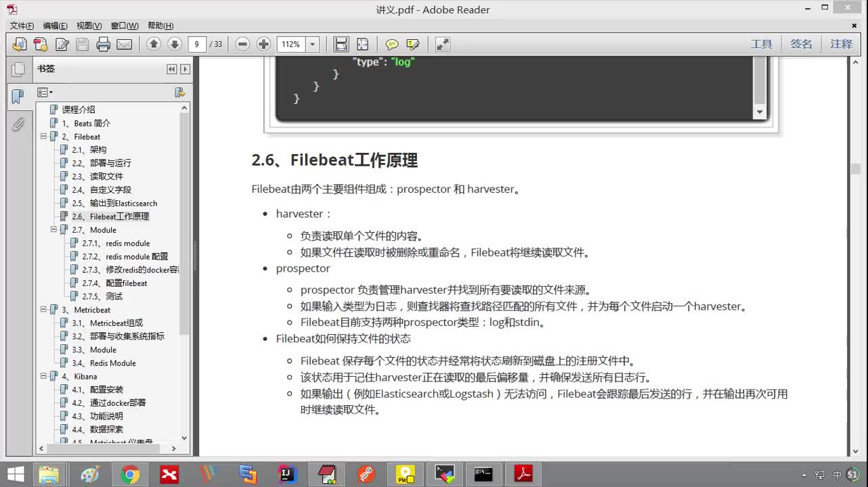This screenshot has width=868, height=487.
Task: Click the read mode expand icon
Action: pos(442,45)
